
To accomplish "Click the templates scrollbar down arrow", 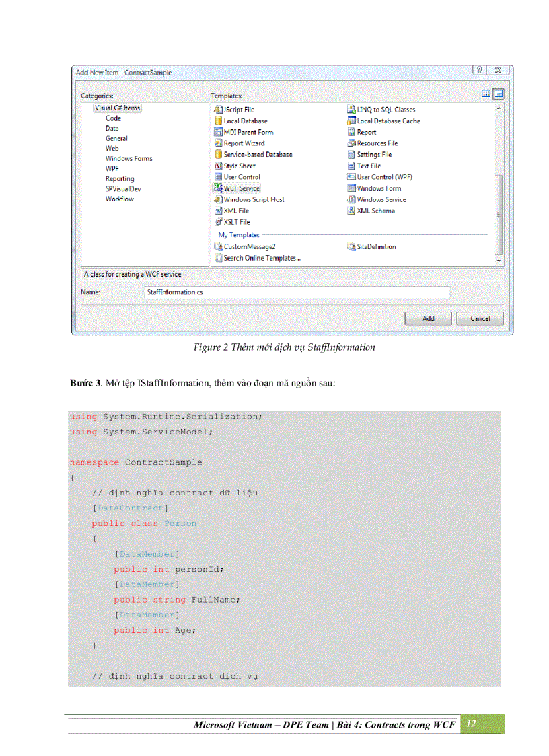I will point(499,260).
